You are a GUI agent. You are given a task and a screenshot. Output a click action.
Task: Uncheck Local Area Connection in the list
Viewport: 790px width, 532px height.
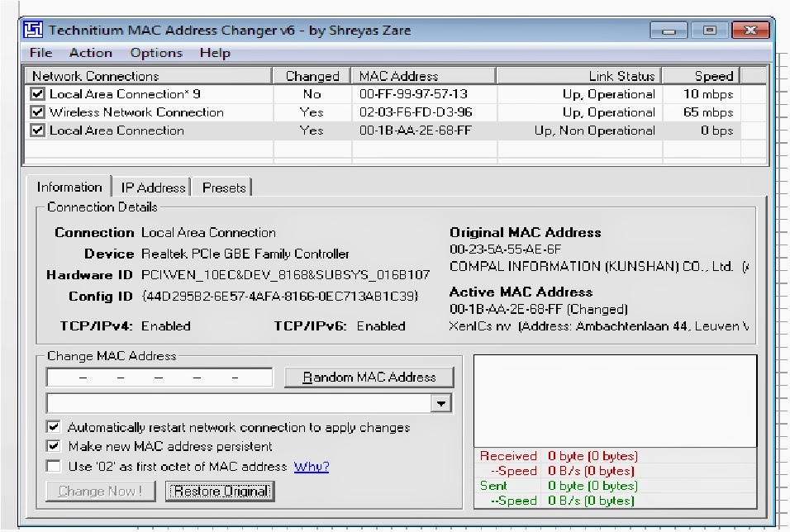[x=37, y=130]
